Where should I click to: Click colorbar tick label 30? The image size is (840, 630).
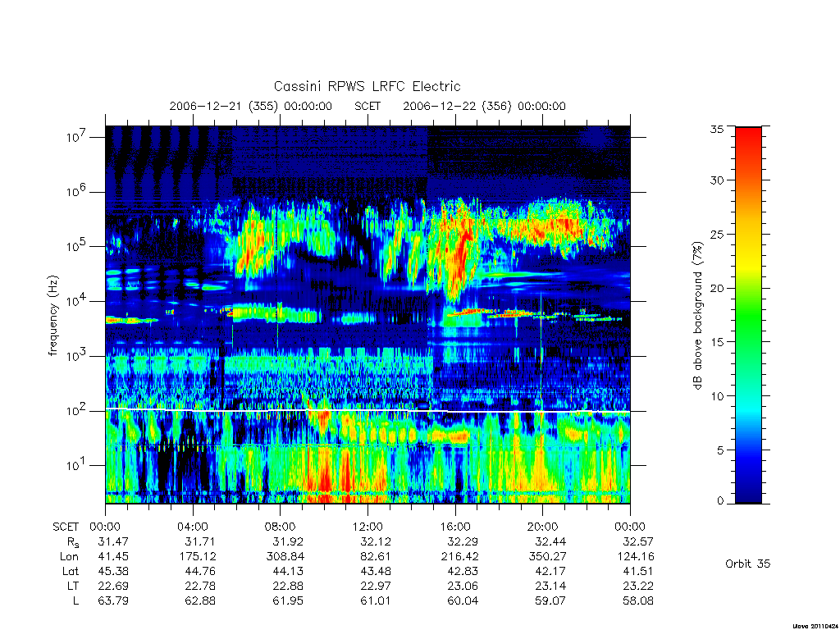716,180
